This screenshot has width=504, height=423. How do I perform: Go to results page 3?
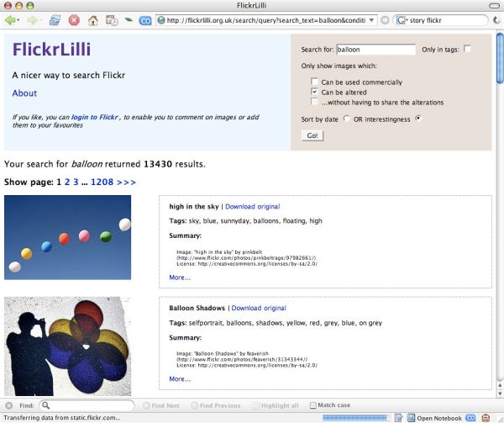tap(76, 182)
